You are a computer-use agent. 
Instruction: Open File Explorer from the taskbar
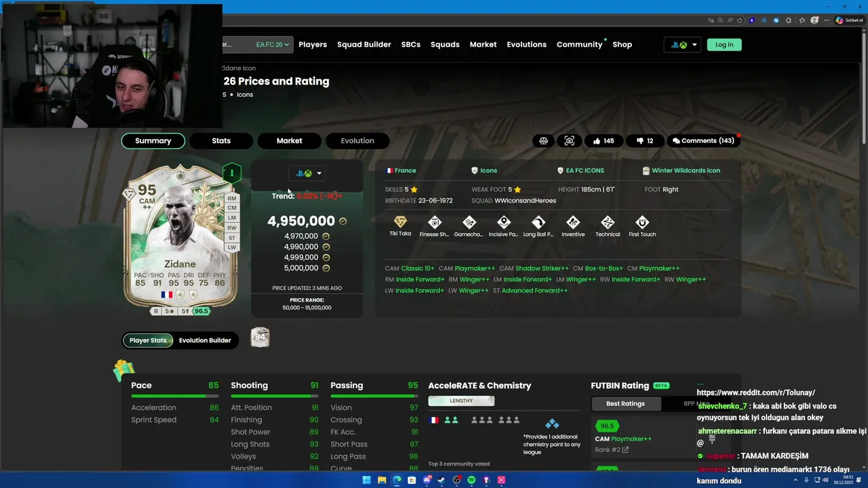[x=382, y=480]
